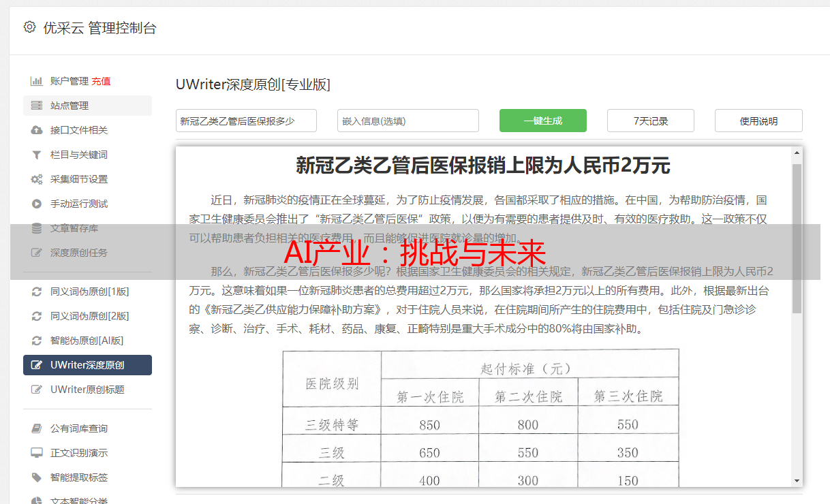
Task: Click the server icon for 站点管理
Action: (37, 106)
